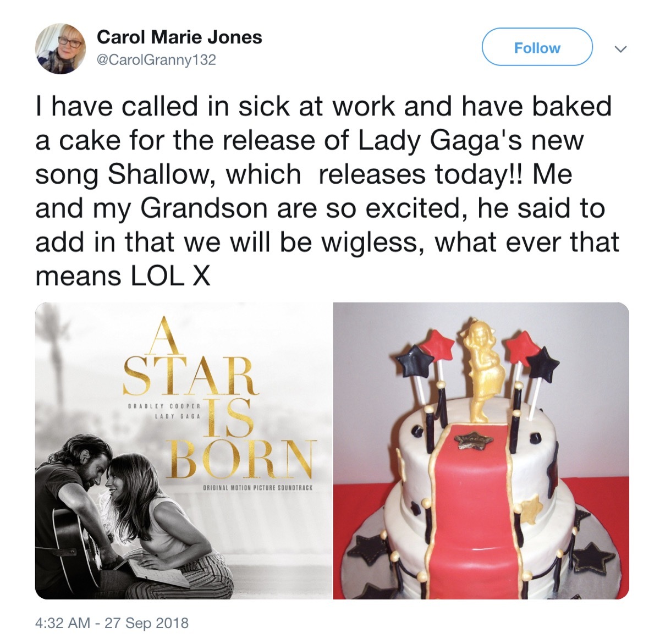Select the Lady Gaga credit line
660x644 pixels.
(x=179, y=416)
